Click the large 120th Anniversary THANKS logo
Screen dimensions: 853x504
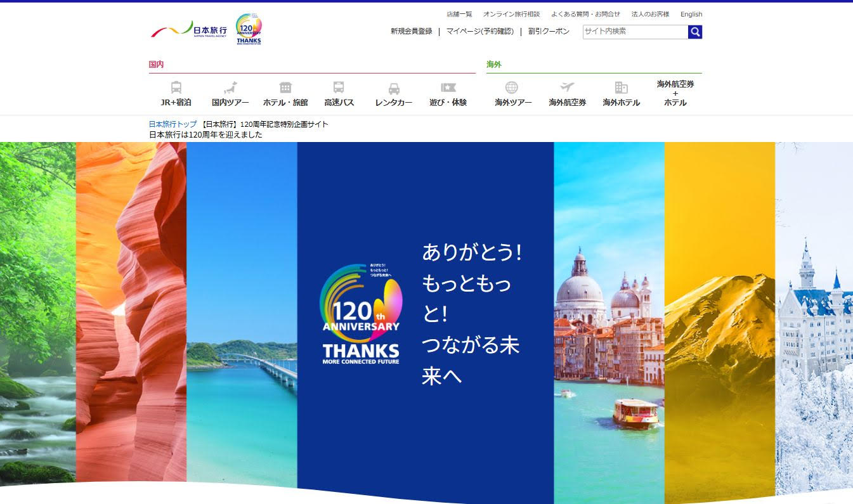(x=361, y=314)
